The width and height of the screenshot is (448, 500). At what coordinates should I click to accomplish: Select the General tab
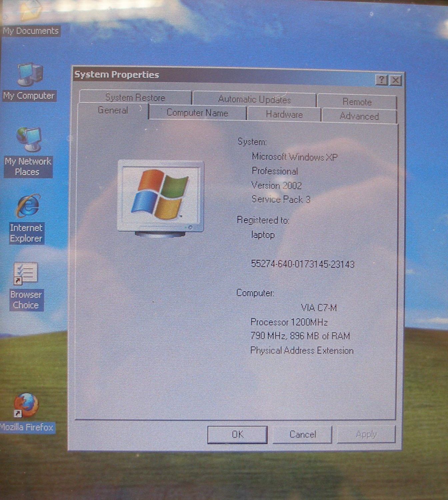pos(113,111)
